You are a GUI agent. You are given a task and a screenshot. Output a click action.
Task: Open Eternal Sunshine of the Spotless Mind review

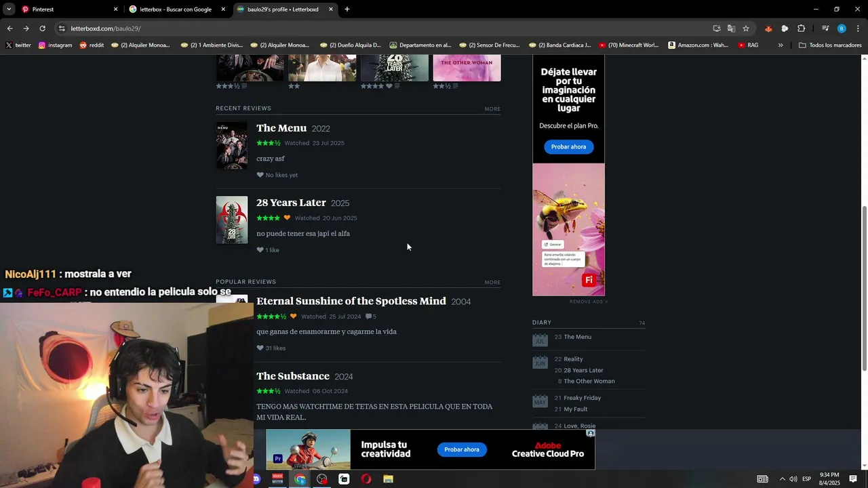pos(351,301)
